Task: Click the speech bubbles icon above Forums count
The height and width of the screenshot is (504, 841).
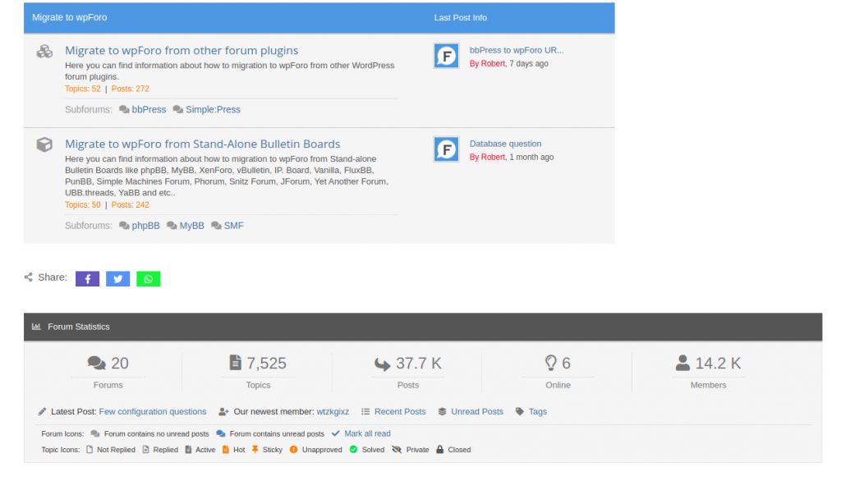Action: coord(97,363)
